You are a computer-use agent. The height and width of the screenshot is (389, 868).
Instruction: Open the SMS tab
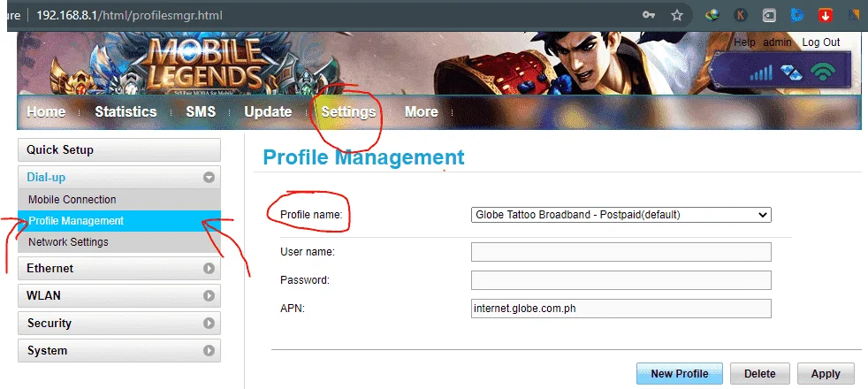201,111
